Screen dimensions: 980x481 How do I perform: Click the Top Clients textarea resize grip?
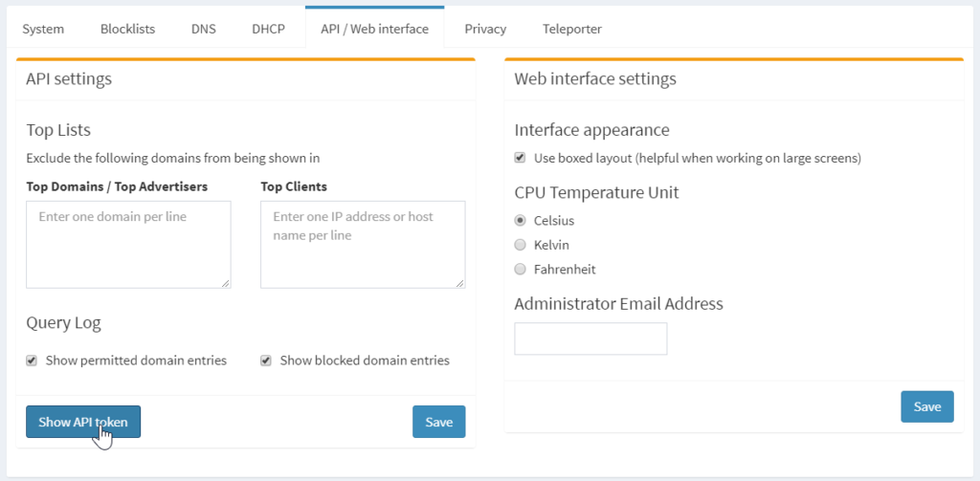coord(460,283)
